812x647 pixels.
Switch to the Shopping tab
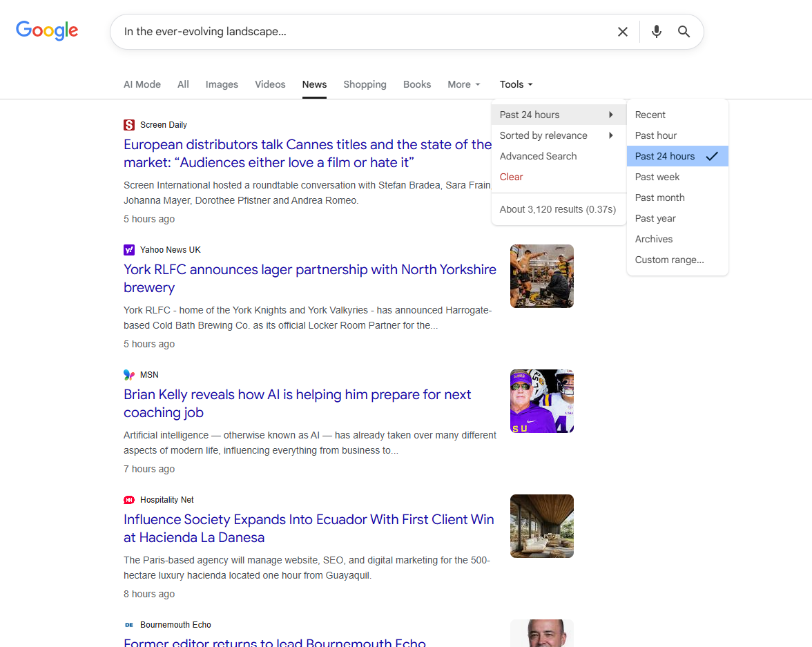365,84
